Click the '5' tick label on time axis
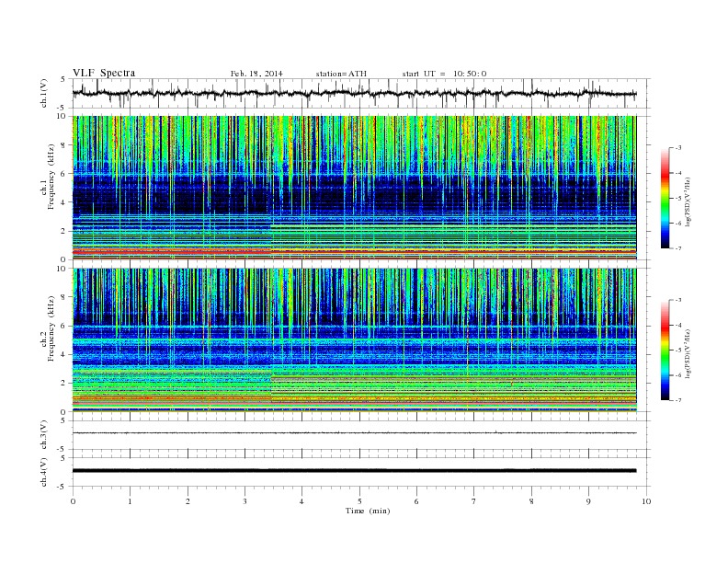This screenshot has height=563, width=728. coord(359,501)
